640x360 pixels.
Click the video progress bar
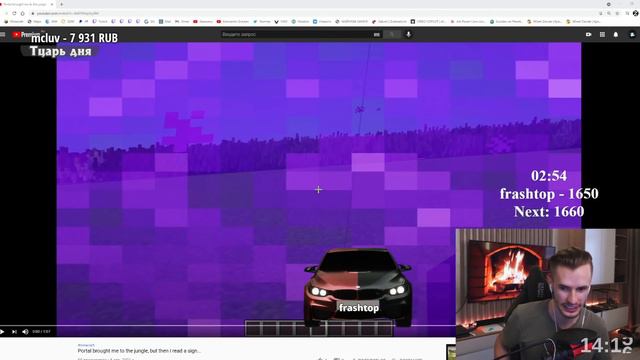[228, 326]
